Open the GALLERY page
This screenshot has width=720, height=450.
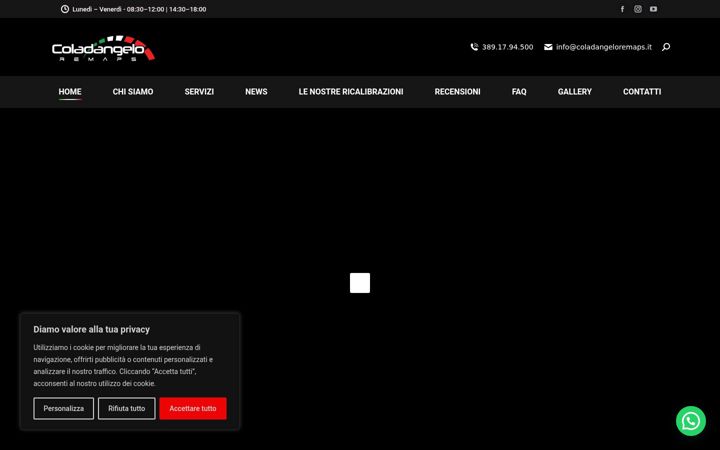tap(574, 92)
